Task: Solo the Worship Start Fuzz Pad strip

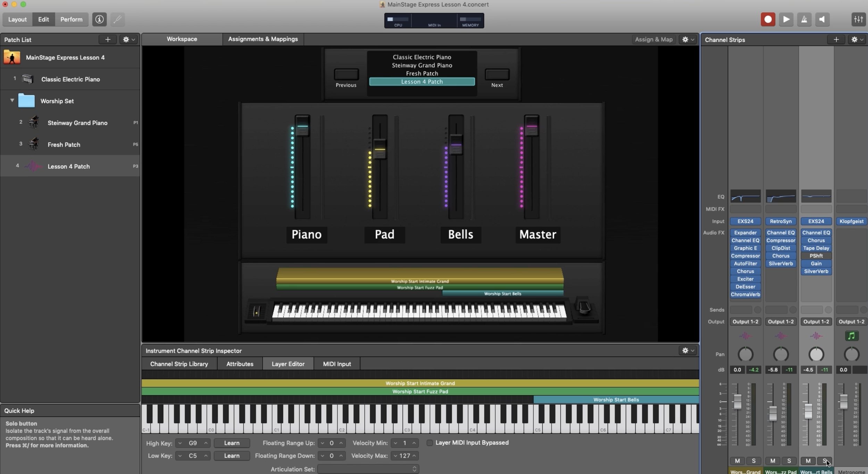Action: coord(789,461)
